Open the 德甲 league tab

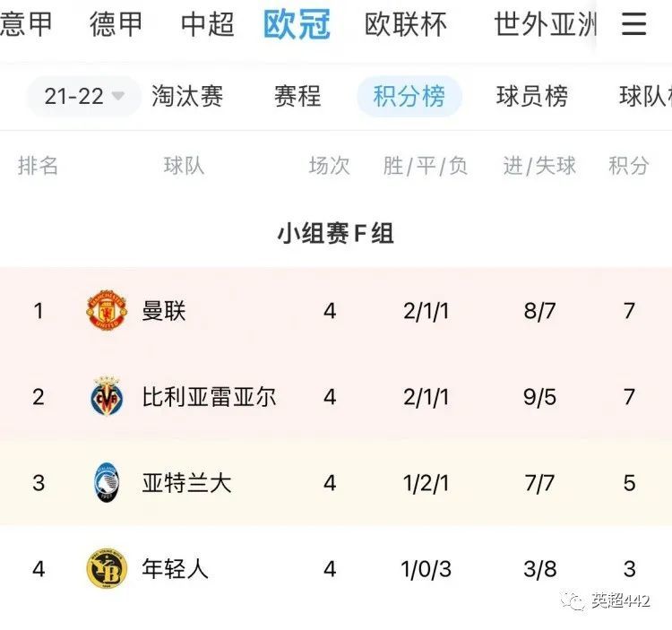click(116, 24)
